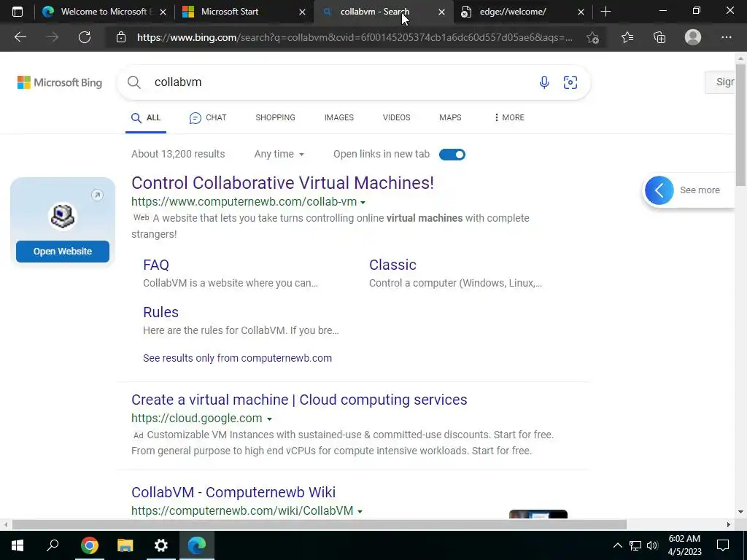The height and width of the screenshot is (560, 747).
Task: Open Edge settings and more menu
Action: click(726, 37)
